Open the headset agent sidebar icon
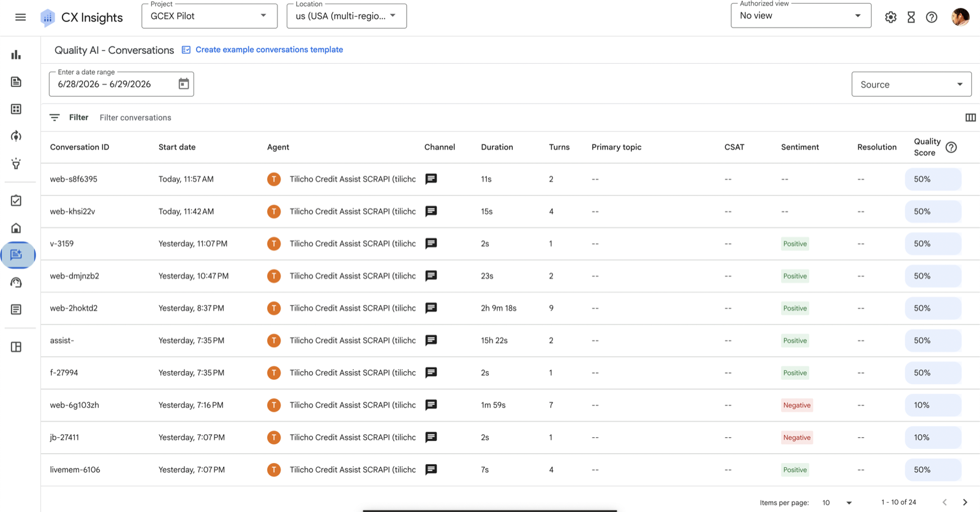980x512 pixels. coord(16,282)
